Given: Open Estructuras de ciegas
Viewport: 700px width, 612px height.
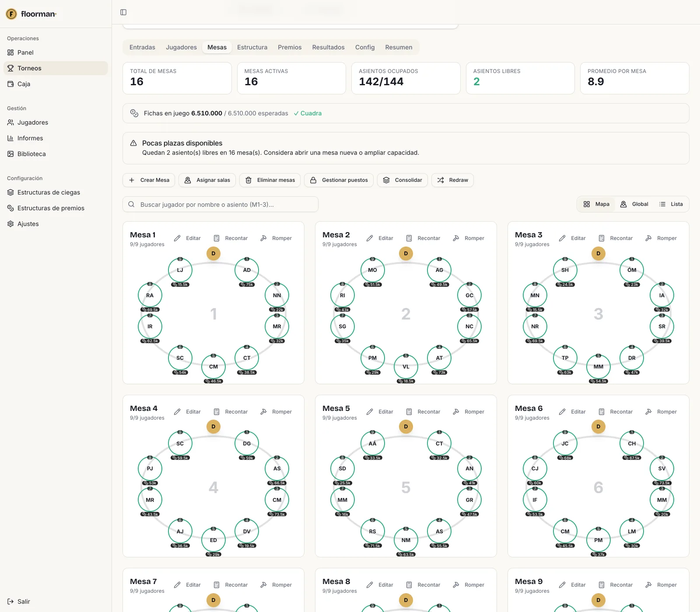Looking at the screenshot, I should pos(56,192).
